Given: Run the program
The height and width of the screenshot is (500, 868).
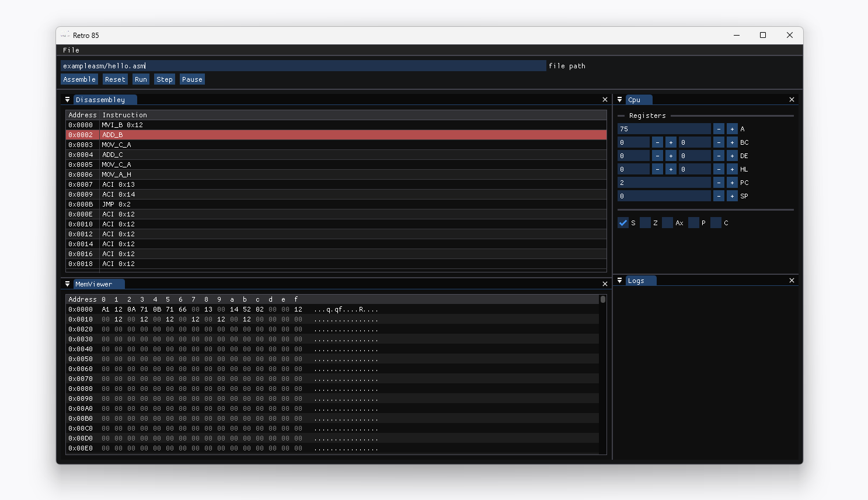Looking at the screenshot, I should point(141,79).
